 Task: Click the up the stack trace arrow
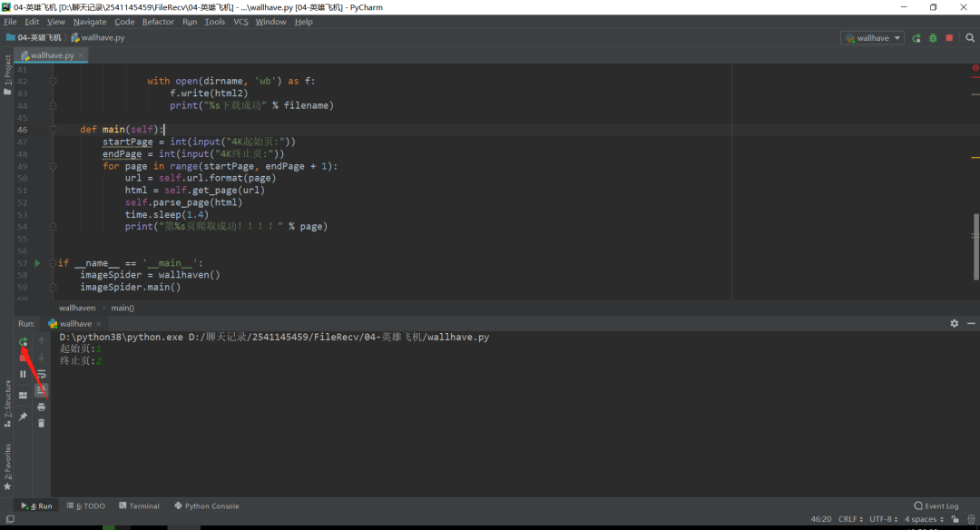(41, 341)
